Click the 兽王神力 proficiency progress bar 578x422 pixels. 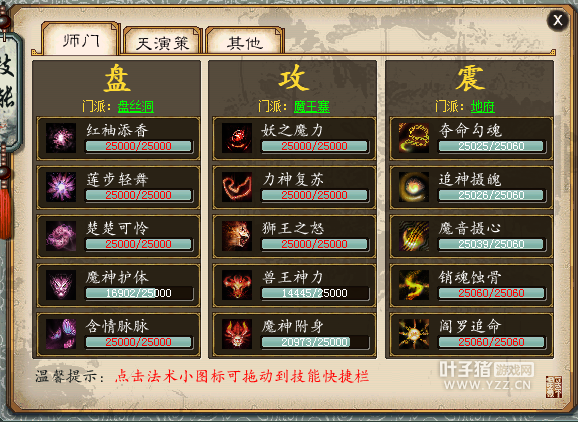(x=315, y=293)
